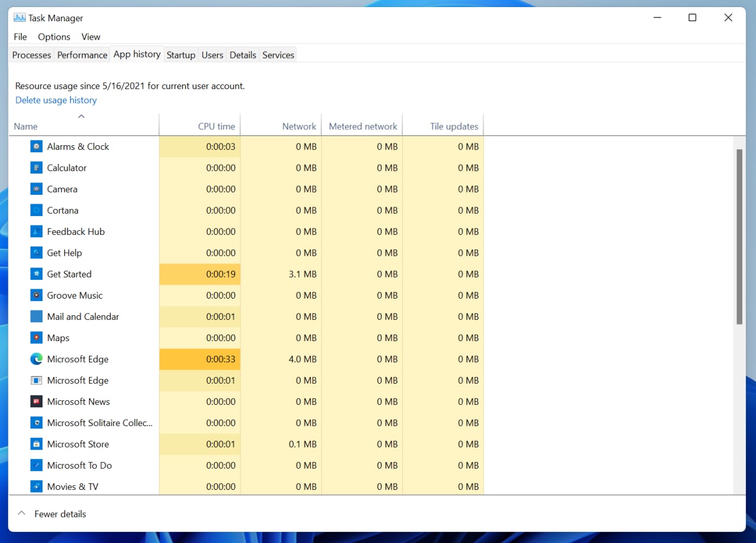
Task: Switch to the Users tab
Action: [212, 55]
